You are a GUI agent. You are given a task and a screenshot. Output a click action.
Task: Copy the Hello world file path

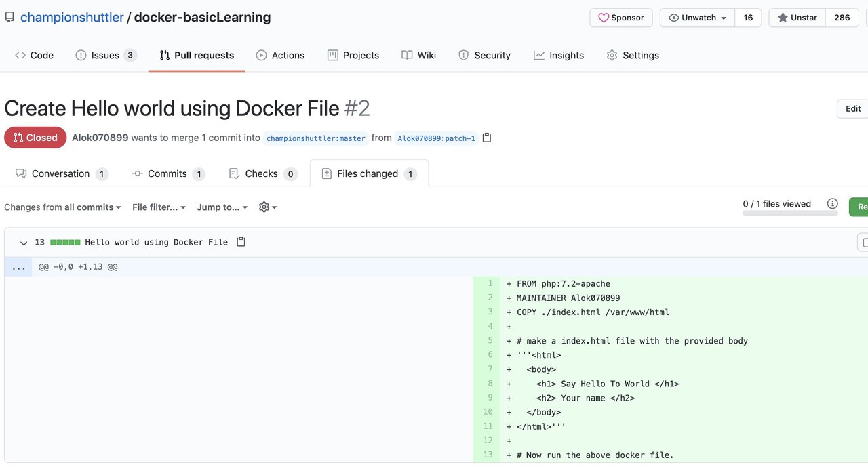[241, 242]
